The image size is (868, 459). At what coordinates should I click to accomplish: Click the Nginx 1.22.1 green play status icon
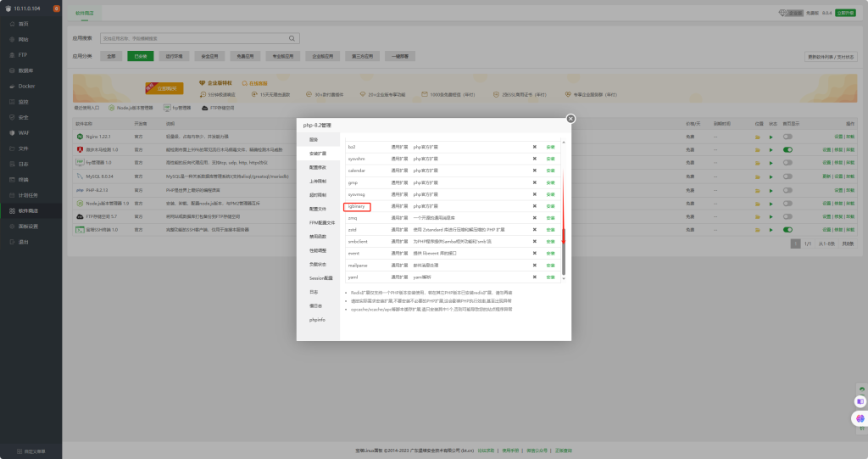point(771,137)
